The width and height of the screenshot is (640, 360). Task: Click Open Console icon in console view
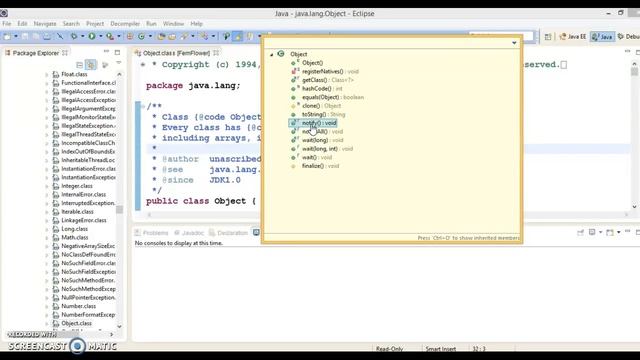pyautogui.click(x=609, y=232)
